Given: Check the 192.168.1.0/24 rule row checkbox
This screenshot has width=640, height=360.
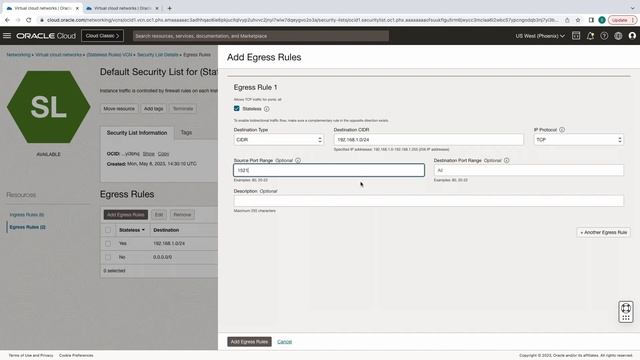Looking at the screenshot, I should [108, 244].
